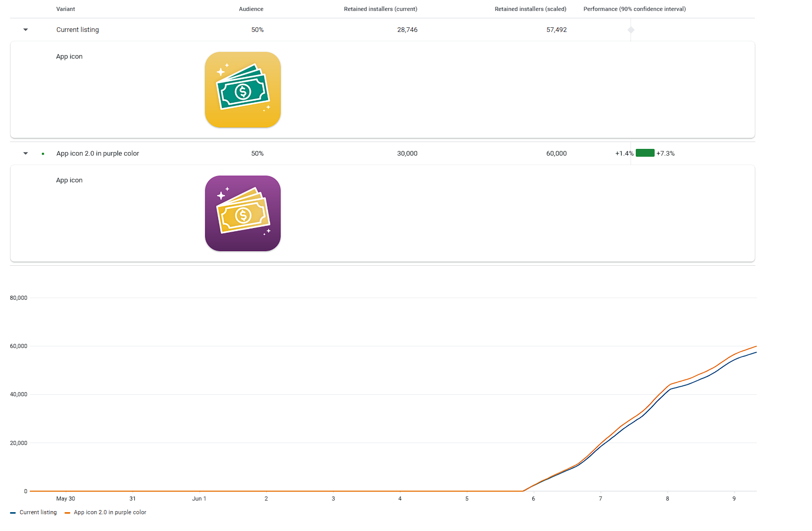Screen dimensions: 812x531
Task: Click the Performance (90% confidence interval) header
Action: pos(635,9)
